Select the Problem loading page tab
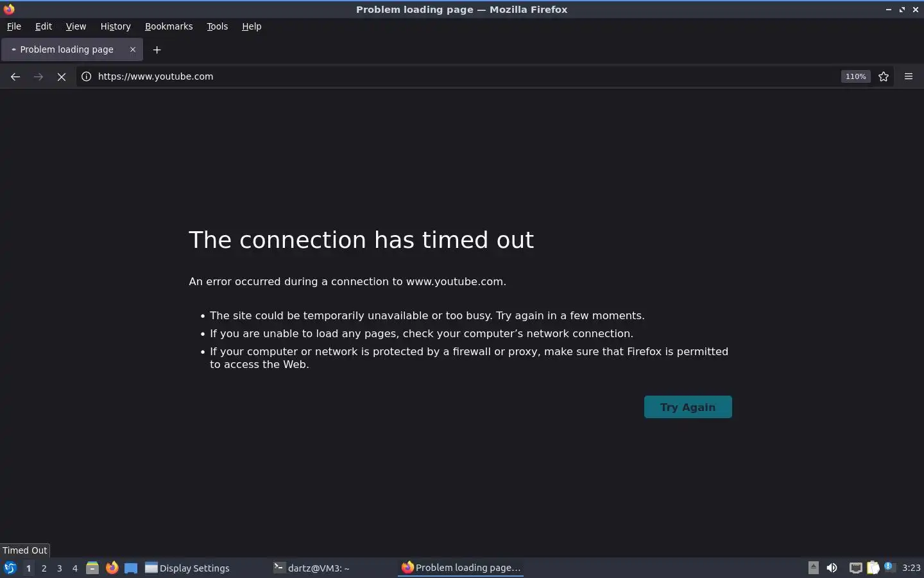Screen dimensions: 924x578 (x=72, y=49)
